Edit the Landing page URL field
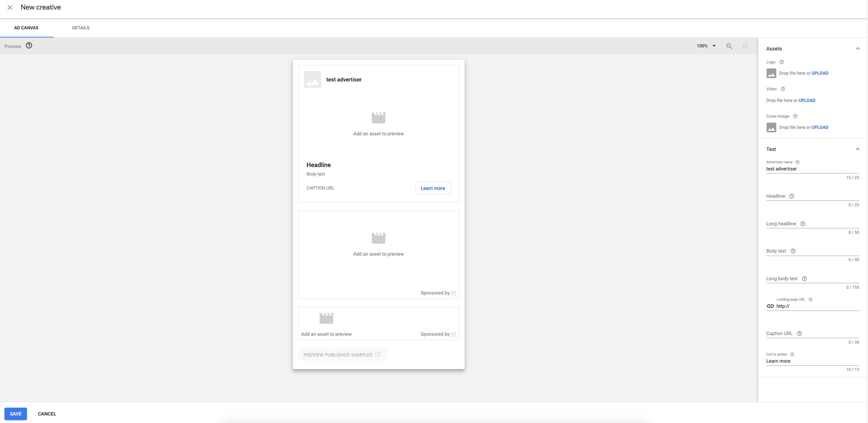Screen dimensions: 868x423 (818, 306)
